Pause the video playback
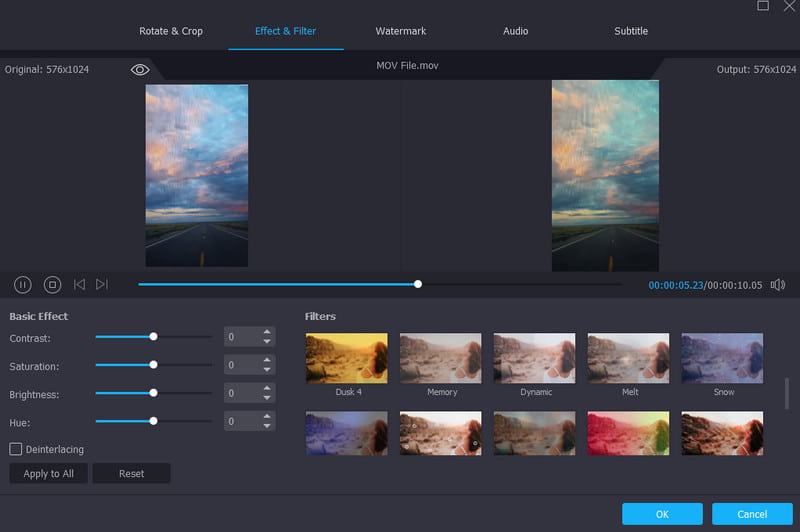The height and width of the screenshot is (532, 800). tap(23, 285)
